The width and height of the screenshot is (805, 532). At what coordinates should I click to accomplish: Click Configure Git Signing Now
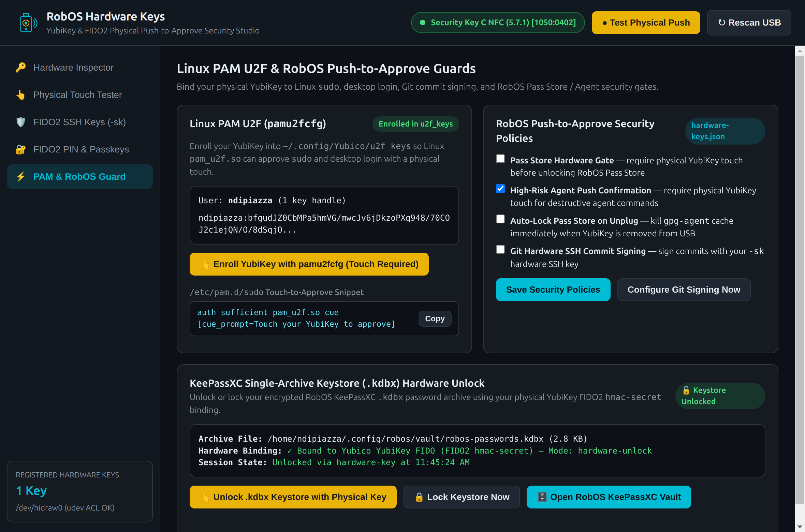point(684,290)
